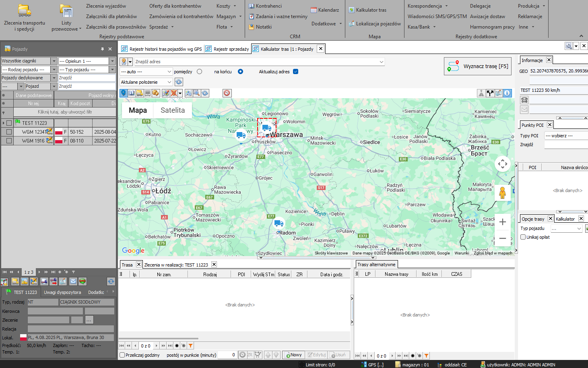Enable the Unikaj opłat checkbox
This screenshot has height=368, width=588.
[523, 237]
